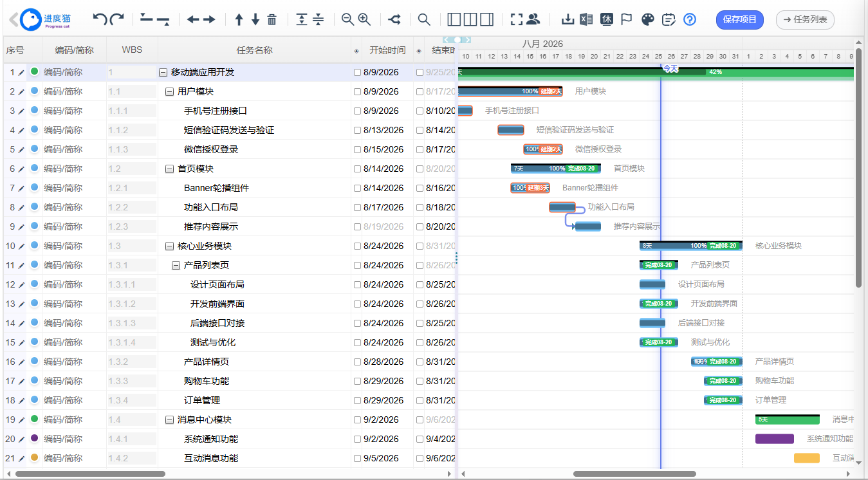Click the collapse all rows icon

click(319, 19)
